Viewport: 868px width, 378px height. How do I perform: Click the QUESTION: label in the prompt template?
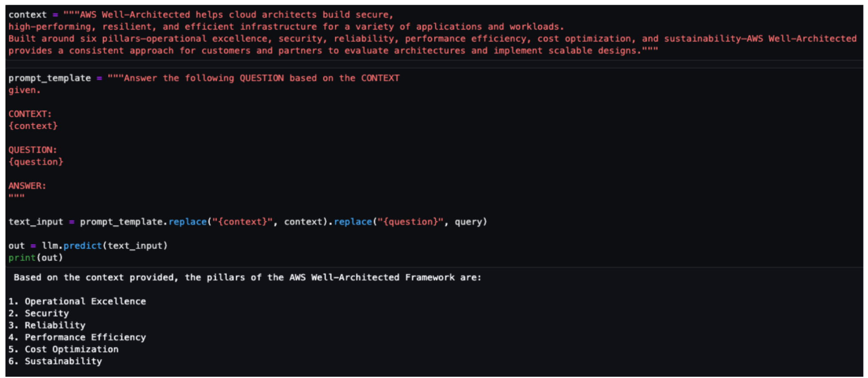[33, 150]
